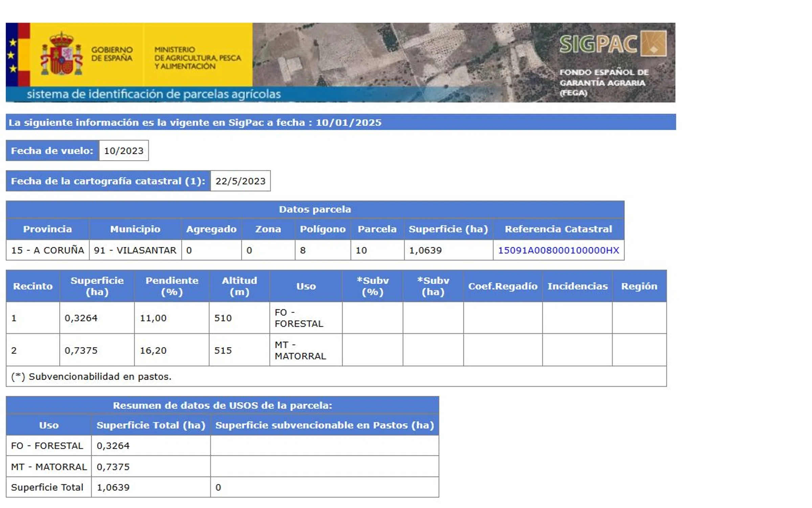Open the catastral reference link 15091A008000100000HX
Viewport: 812px width, 508px height.
[558, 250]
